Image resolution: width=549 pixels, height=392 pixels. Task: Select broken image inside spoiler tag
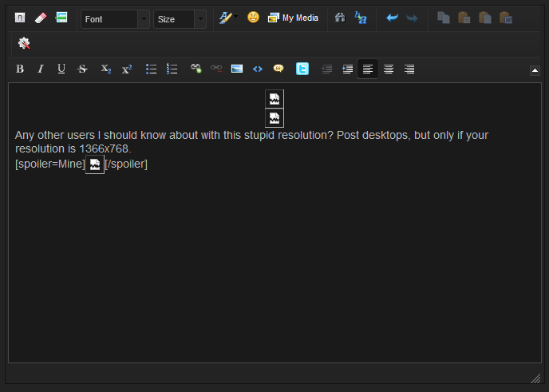[x=95, y=164]
